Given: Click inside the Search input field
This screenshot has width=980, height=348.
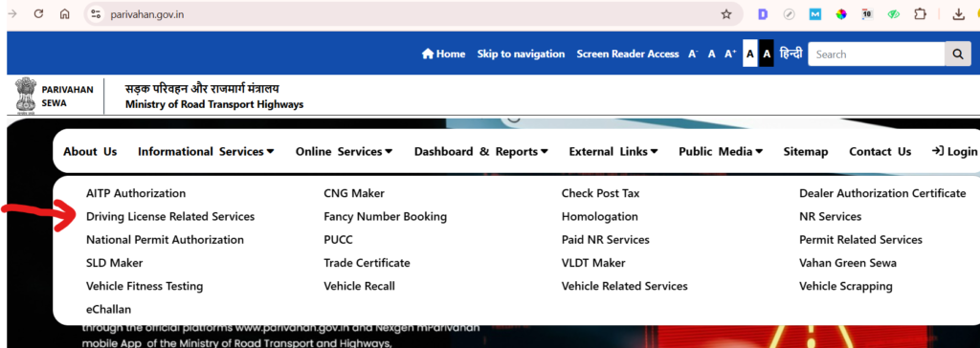Looking at the screenshot, I should (x=877, y=54).
